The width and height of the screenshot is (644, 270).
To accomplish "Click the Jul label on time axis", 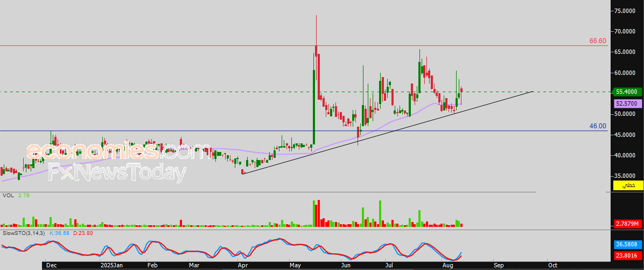I will pyautogui.click(x=389, y=266).
